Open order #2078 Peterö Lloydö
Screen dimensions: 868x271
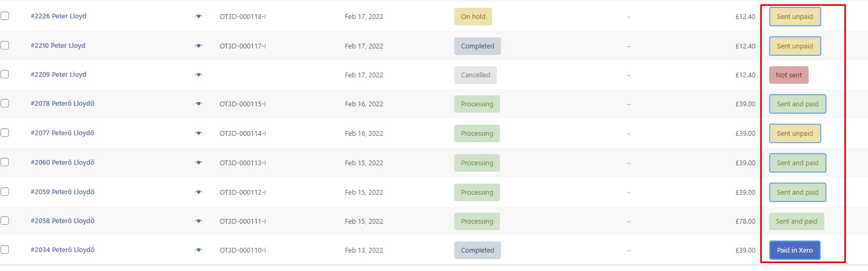(63, 104)
